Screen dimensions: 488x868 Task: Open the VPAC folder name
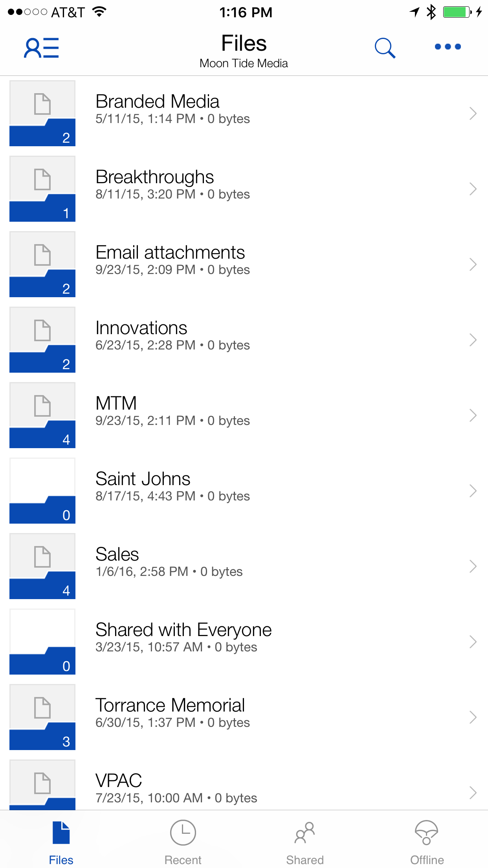[x=119, y=781]
